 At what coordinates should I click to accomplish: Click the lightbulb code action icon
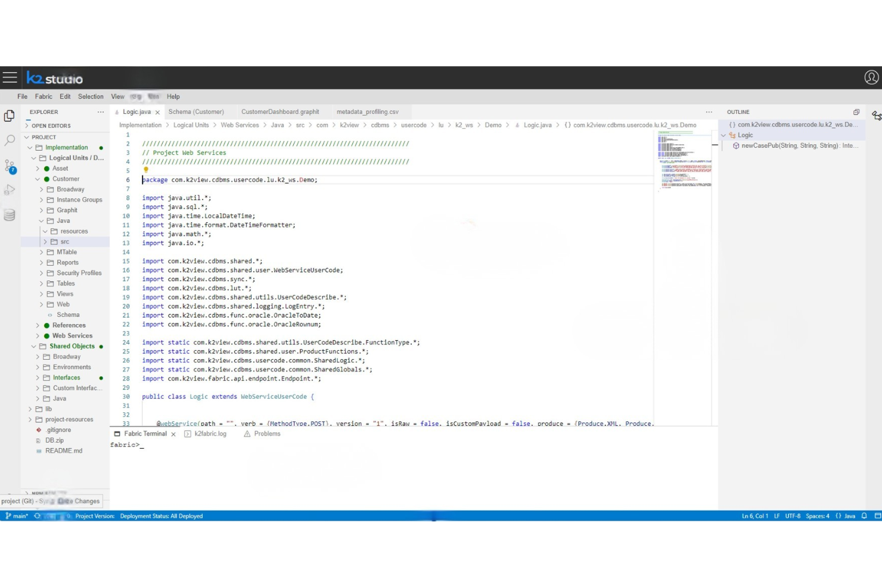click(x=146, y=170)
